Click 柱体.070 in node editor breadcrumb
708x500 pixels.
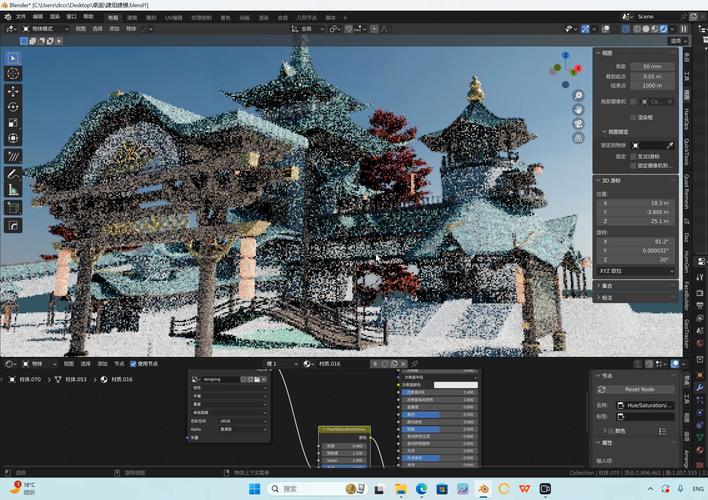tap(30, 380)
